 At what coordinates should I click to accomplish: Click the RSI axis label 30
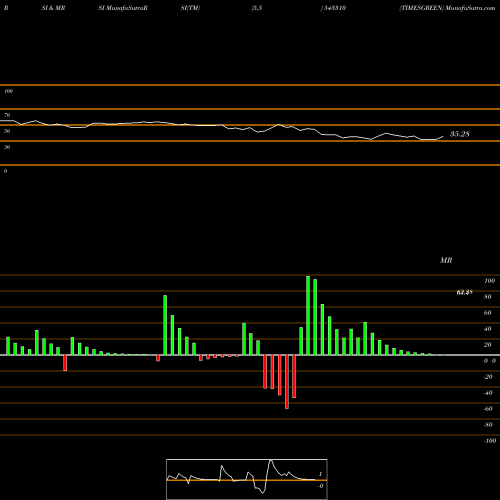[7, 147]
